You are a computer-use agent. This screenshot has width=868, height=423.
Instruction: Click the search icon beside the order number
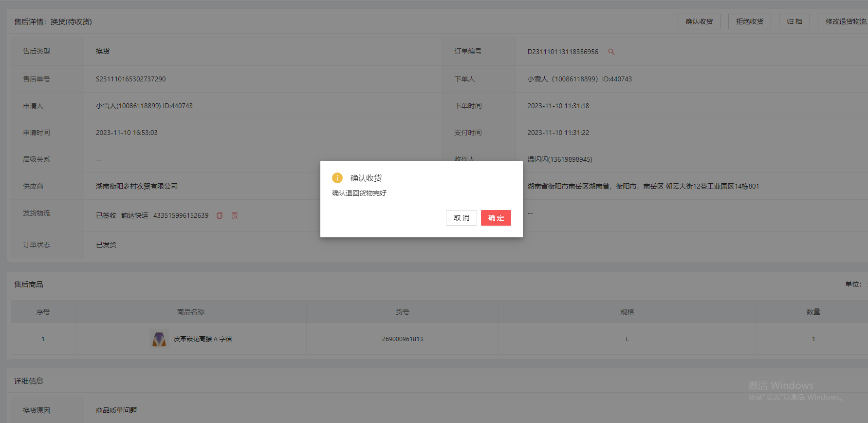pyautogui.click(x=611, y=52)
